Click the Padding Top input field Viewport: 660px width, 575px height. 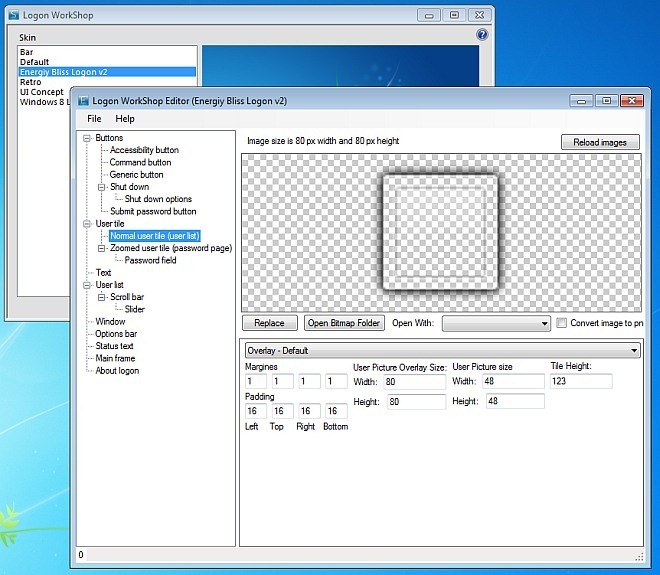(x=282, y=411)
